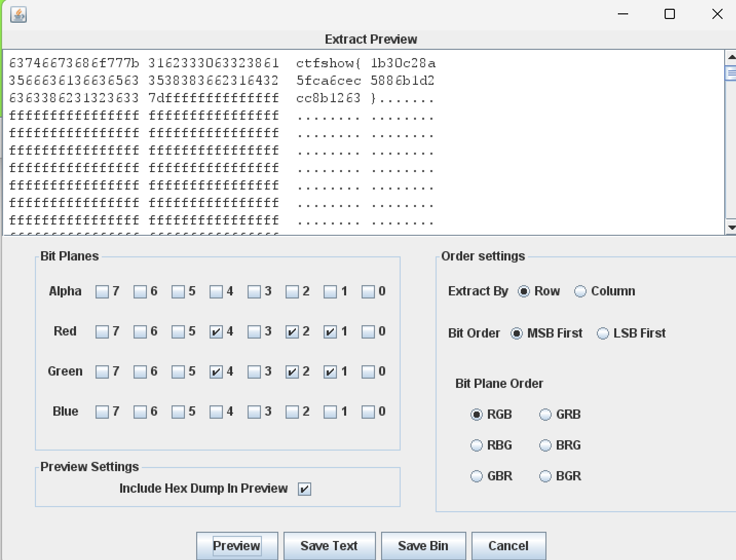Tick Alpha bit plane 2
Image resolution: width=736 pixels, height=560 pixels.
pyautogui.click(x=292, y=292)
